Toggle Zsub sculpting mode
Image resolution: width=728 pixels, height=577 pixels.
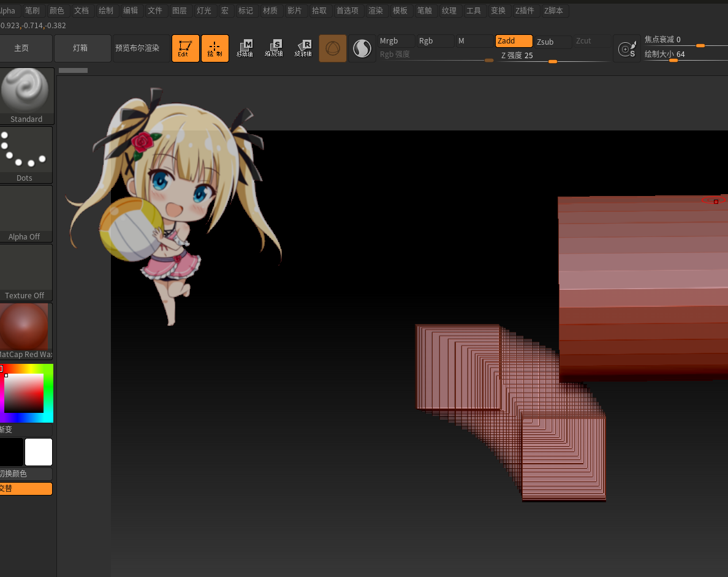pos(553,42)
